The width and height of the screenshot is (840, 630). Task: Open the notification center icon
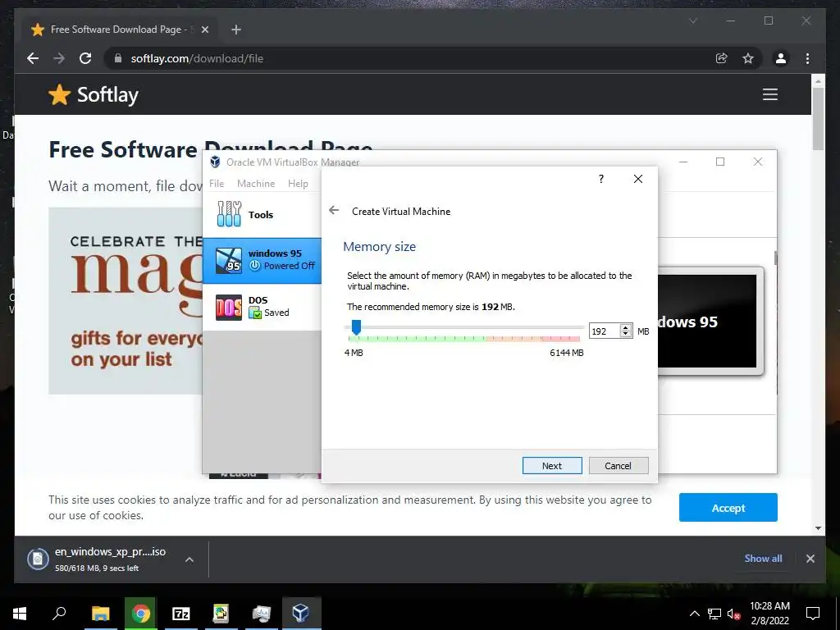click(x=813, y=614)
